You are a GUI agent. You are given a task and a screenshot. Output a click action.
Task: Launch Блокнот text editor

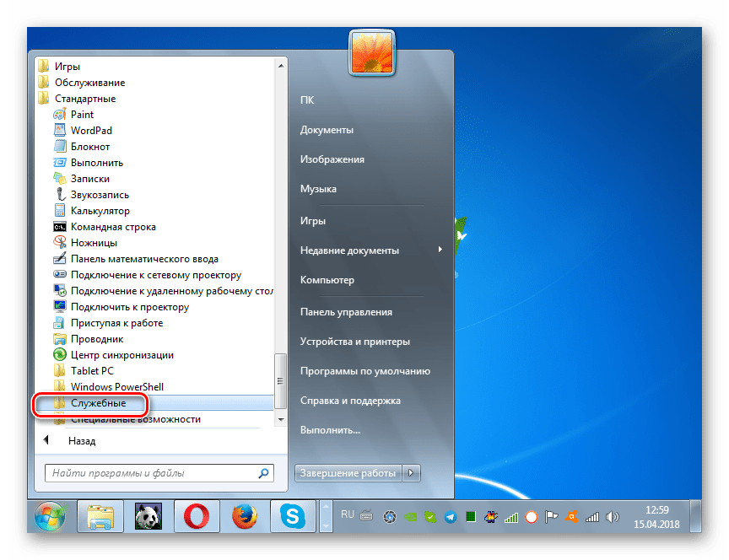point(87,146)
